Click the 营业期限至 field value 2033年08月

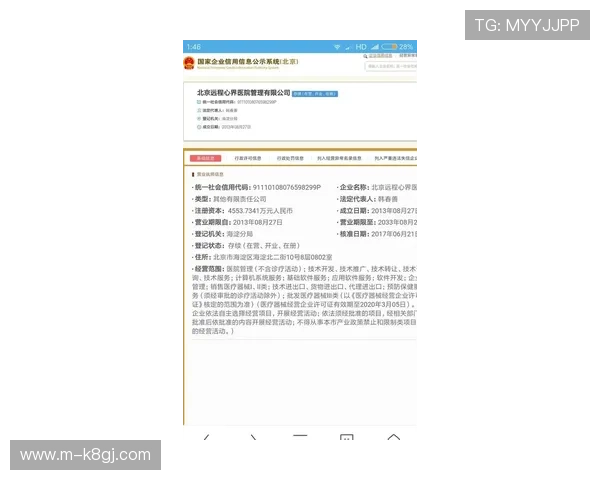398,222
